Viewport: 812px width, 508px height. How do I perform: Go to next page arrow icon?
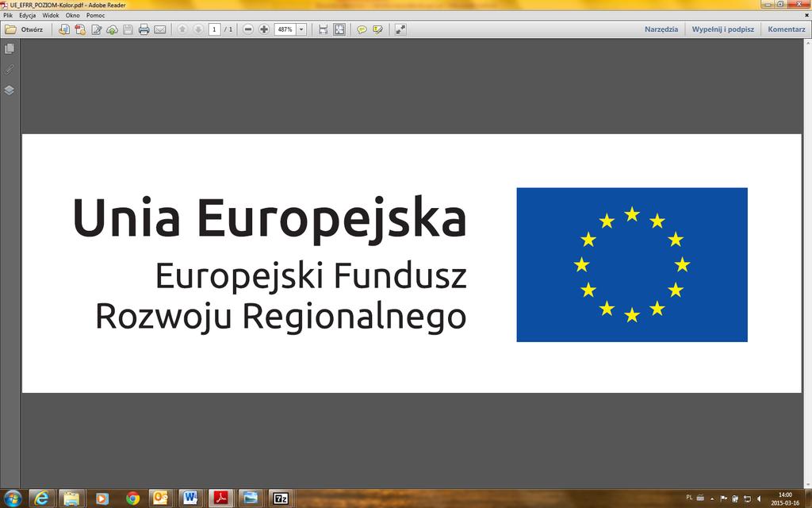point(197,29)
